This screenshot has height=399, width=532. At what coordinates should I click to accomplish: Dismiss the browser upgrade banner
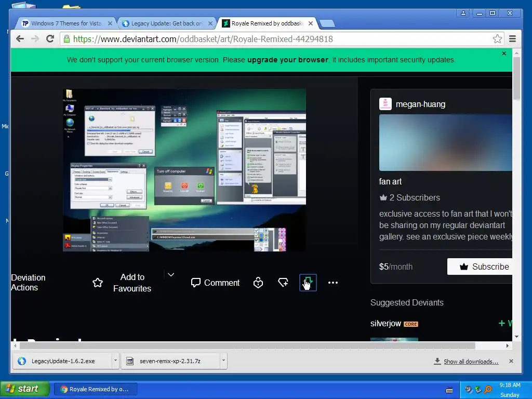coord(504,54)
